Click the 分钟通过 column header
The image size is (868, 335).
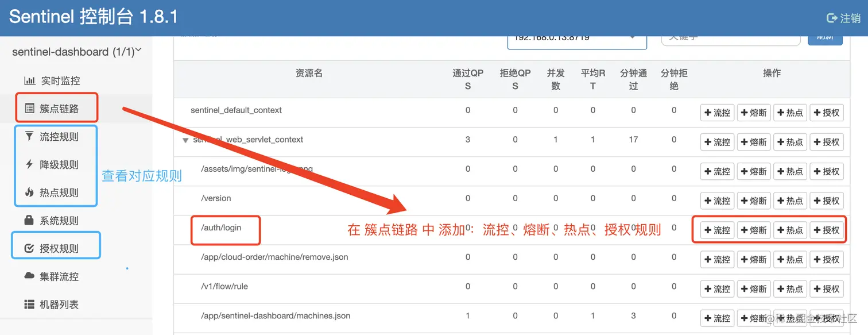pos(633,79)
